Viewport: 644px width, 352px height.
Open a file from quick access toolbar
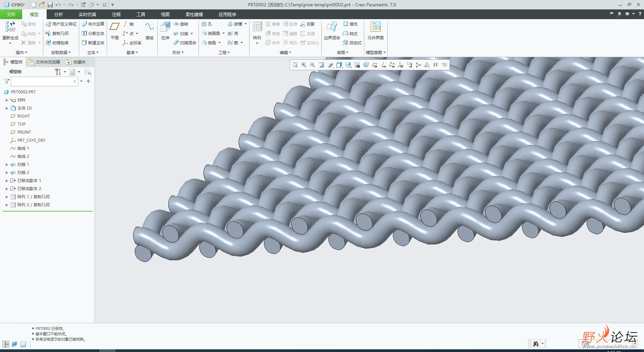pyautogui.click(x=42, y=5)
